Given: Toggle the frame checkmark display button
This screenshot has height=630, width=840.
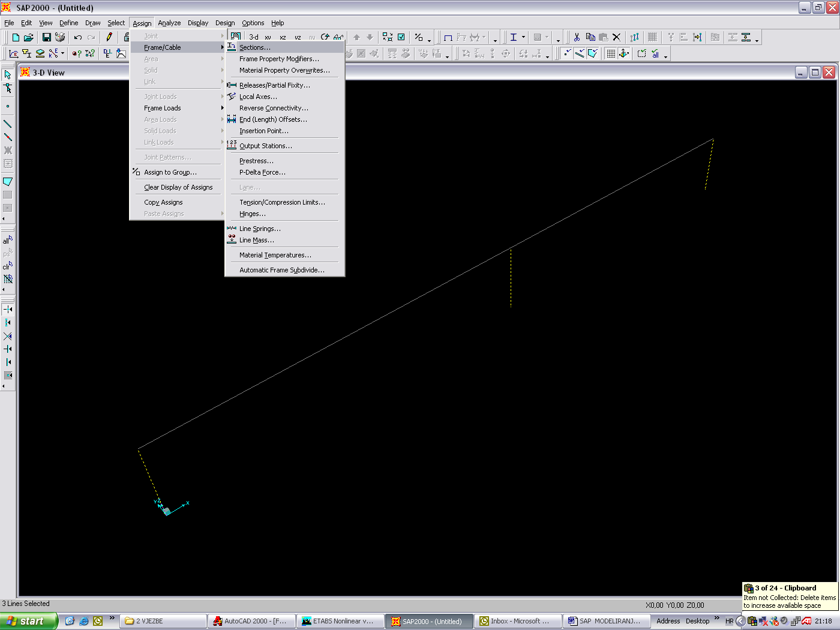Looking at the screenshot, I should [580, 53].
